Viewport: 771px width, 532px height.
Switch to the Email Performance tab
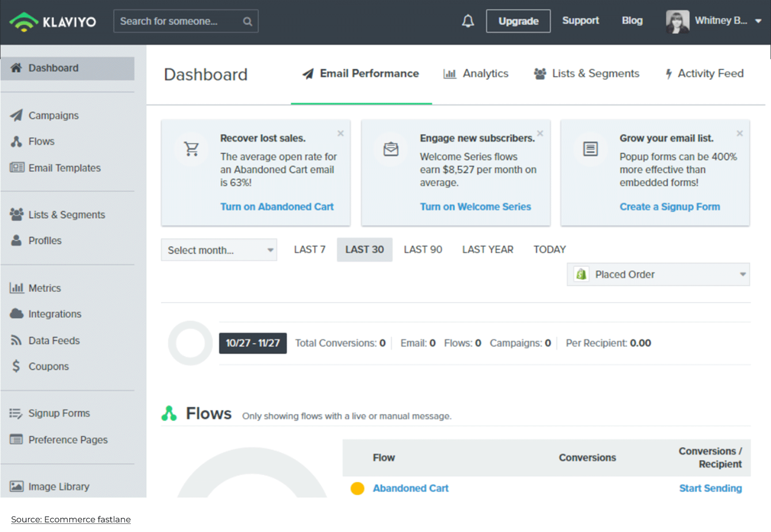(361, 74)
